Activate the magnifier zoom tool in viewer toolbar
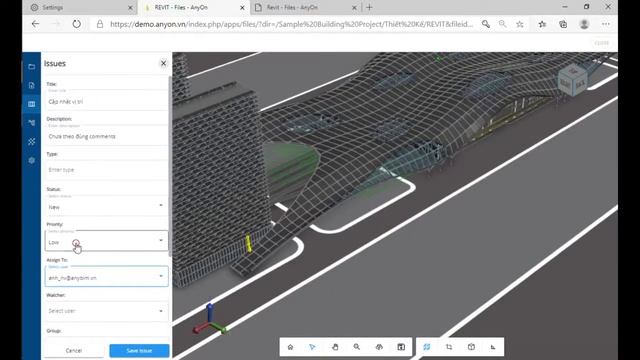Viewport: 640px width, 360px height. (x=357, y=347)
